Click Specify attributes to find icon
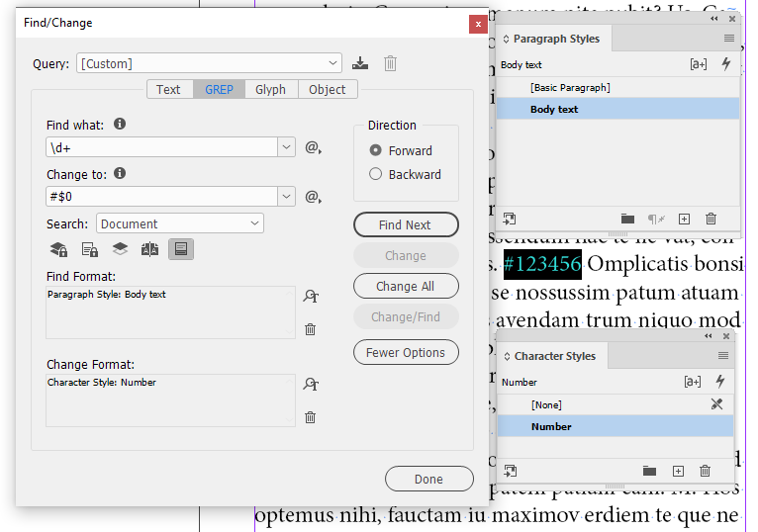 311,296
